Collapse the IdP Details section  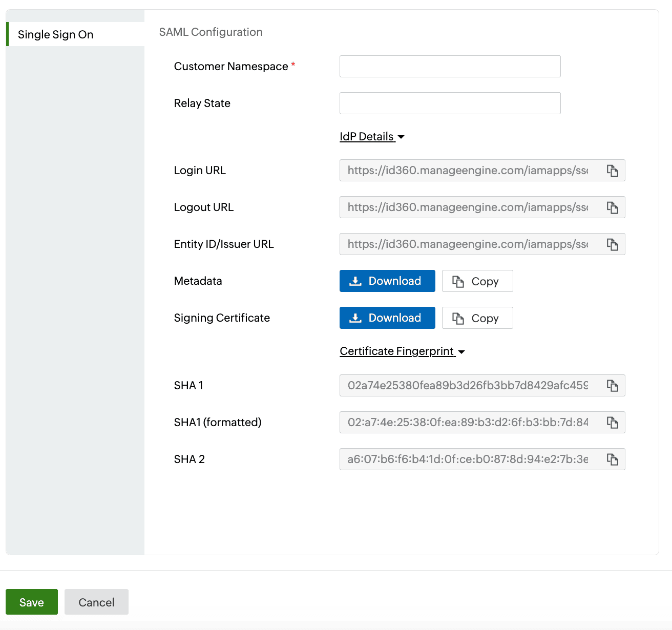(372, 137)
